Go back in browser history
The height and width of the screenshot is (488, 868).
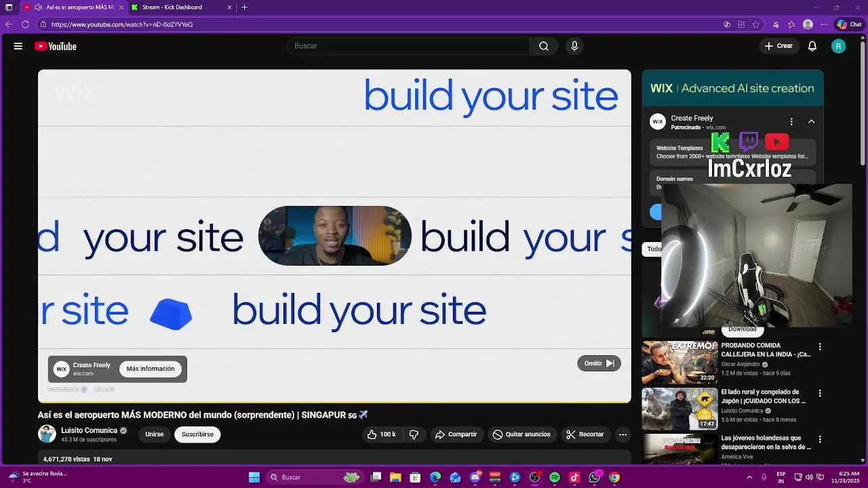click(x=9, y=24)
